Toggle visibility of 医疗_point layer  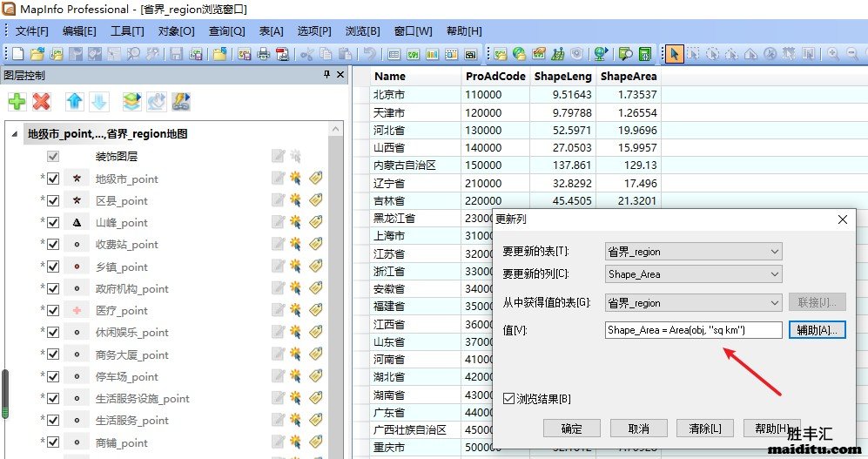[53, 310]
